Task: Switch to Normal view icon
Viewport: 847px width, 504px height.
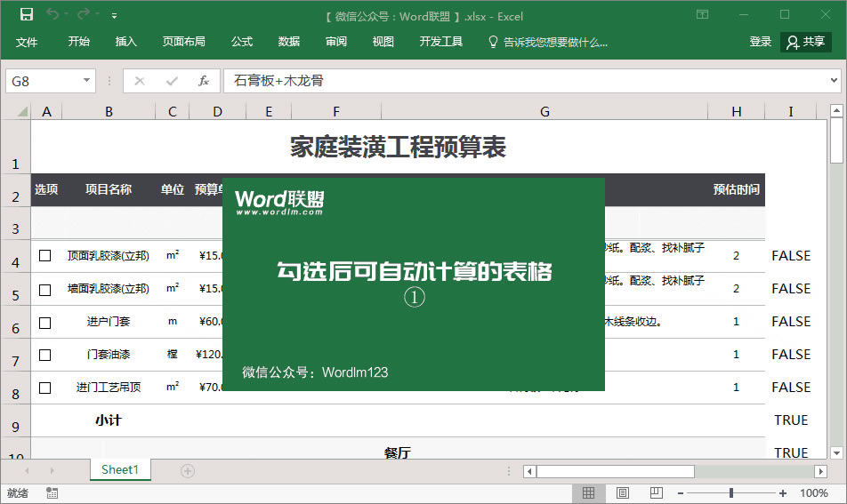Action: point(588,492)
